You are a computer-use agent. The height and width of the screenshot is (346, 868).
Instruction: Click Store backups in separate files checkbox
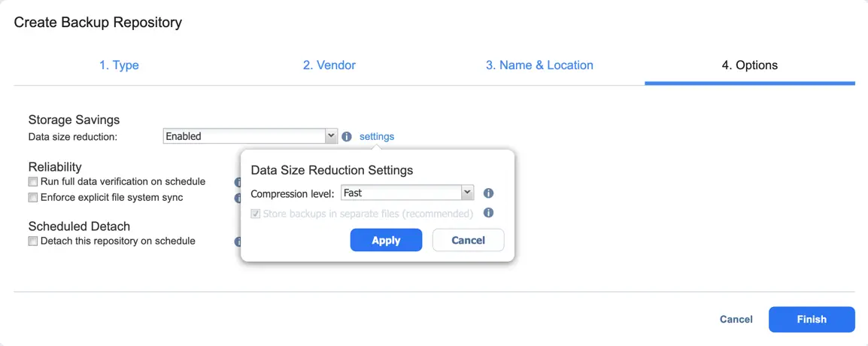[x=256, y=213]
